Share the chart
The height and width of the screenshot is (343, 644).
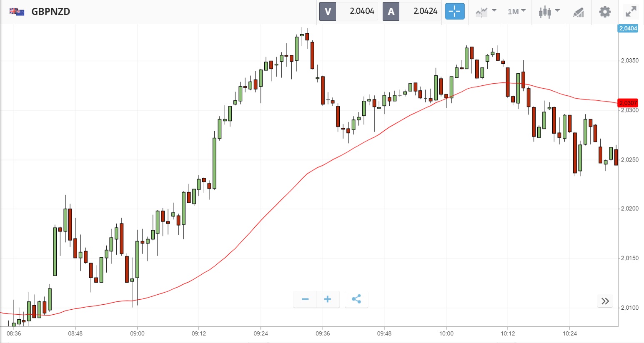[356, 299]
